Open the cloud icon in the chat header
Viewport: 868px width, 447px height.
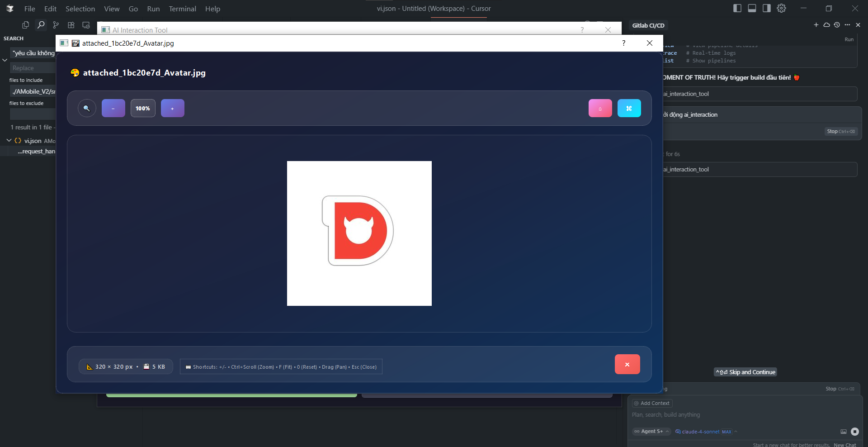tap(826, 25)
